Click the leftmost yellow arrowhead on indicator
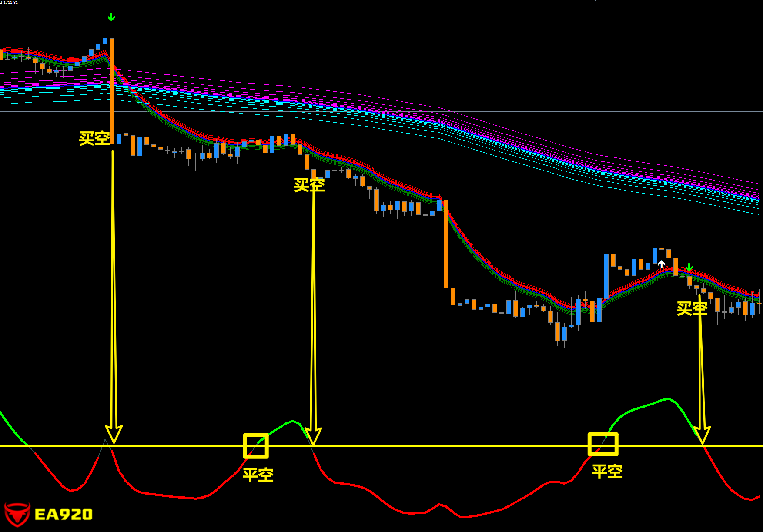Screen dimensions: 763x532 coord(114,434)
